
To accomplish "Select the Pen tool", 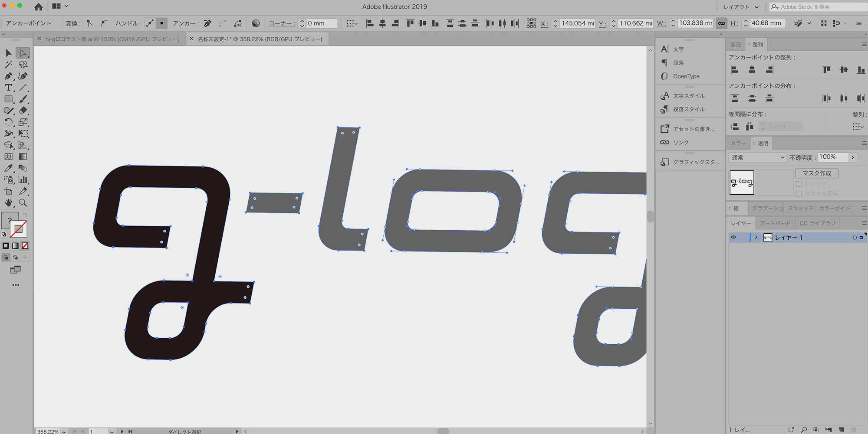I will tap(9, 76).
